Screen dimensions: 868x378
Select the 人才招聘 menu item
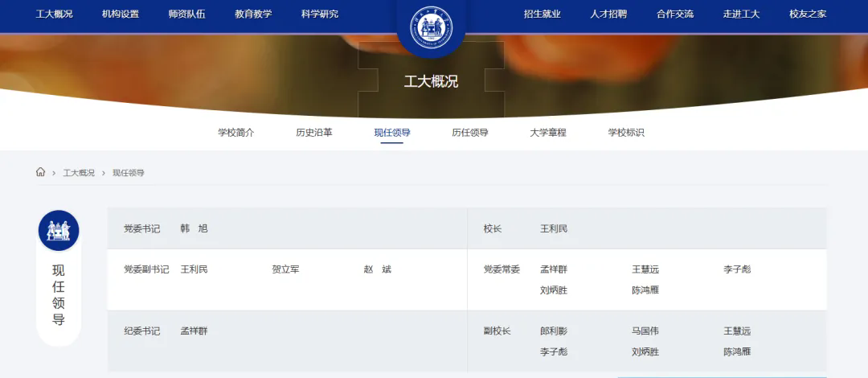pos(608,14)
